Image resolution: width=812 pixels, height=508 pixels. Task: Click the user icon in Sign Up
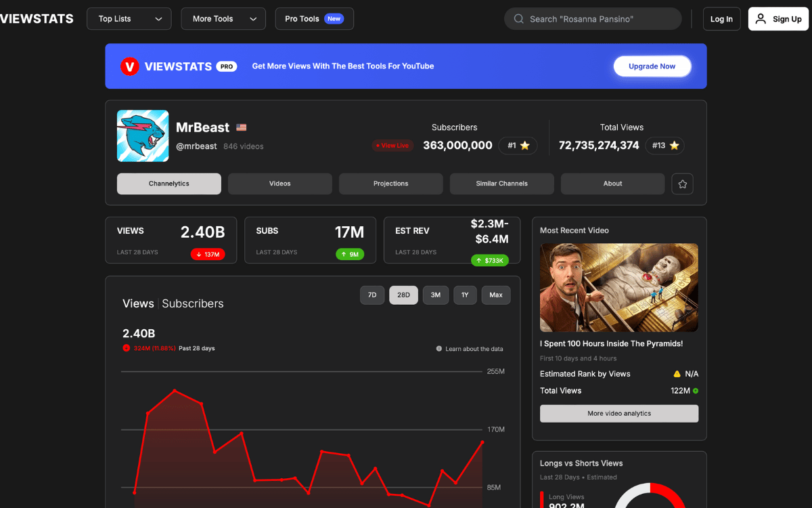(x=761, y=19)
